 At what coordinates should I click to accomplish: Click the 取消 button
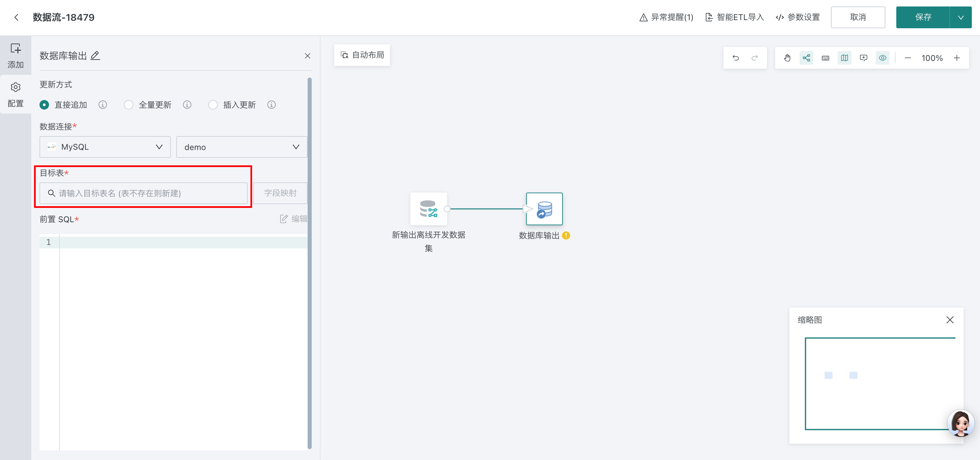[857, 17]
